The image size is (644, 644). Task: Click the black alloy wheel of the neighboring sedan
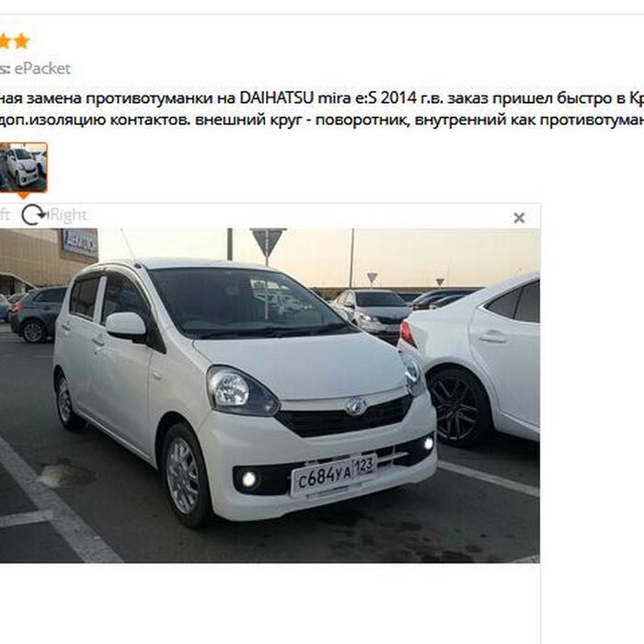point(458,408)
